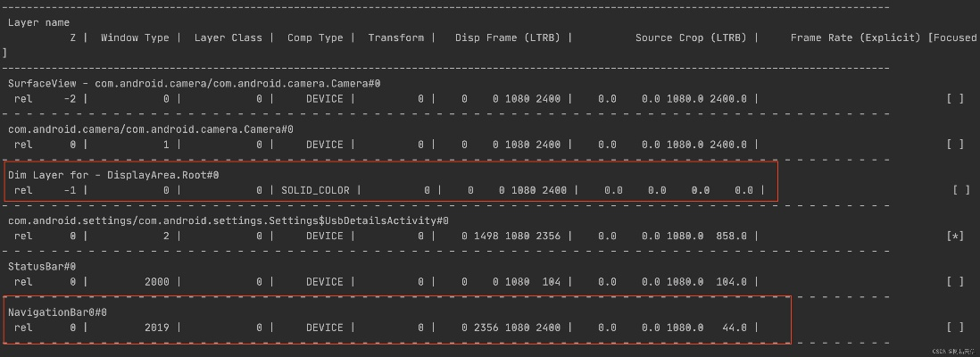
Task: Click the Layer name heading text
Action: (38, 22)
